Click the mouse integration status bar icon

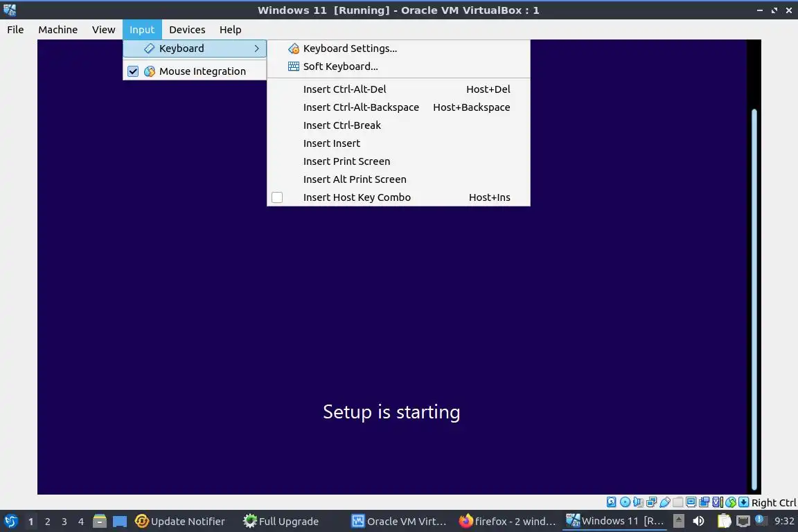coord(731,502)
